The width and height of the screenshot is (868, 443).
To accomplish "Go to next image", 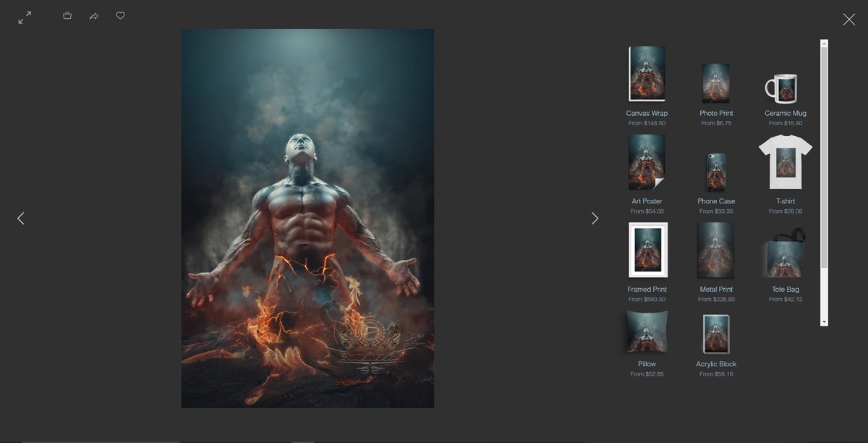I will coord(595,218).
